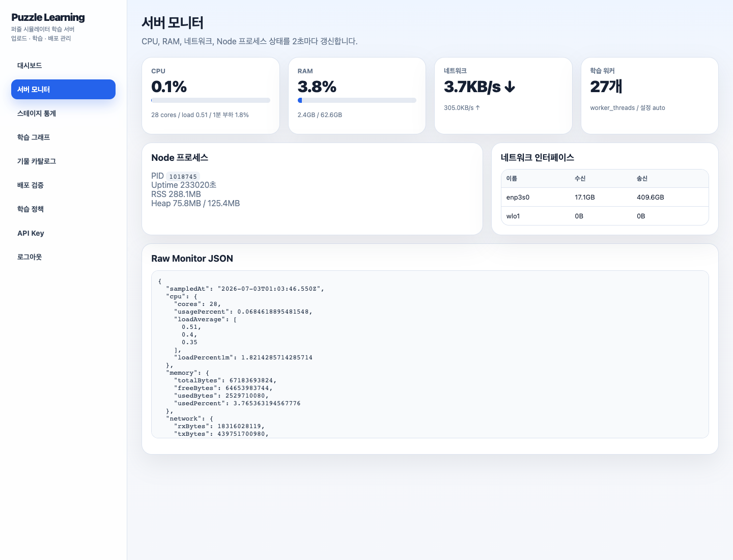Image resolution: width=733 pixels, height=560 pixels.
Task: Select the 학습 워커 27개 card
Action: (x=650, y=96)
